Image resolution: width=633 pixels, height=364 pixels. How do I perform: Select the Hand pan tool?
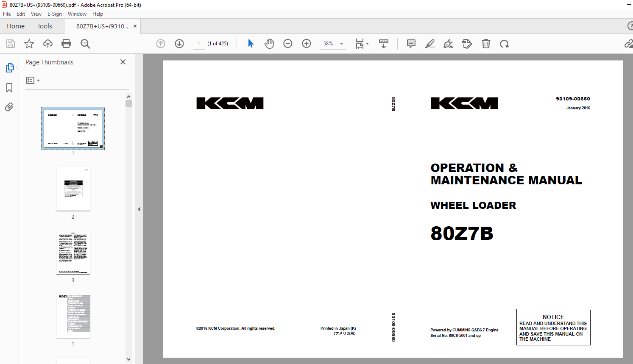(x=269, y=44)
